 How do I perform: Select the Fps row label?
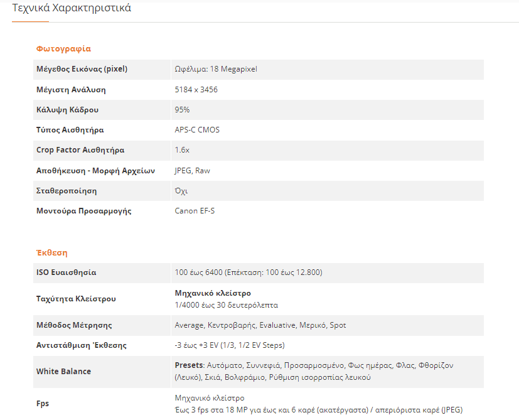point(43,404)
